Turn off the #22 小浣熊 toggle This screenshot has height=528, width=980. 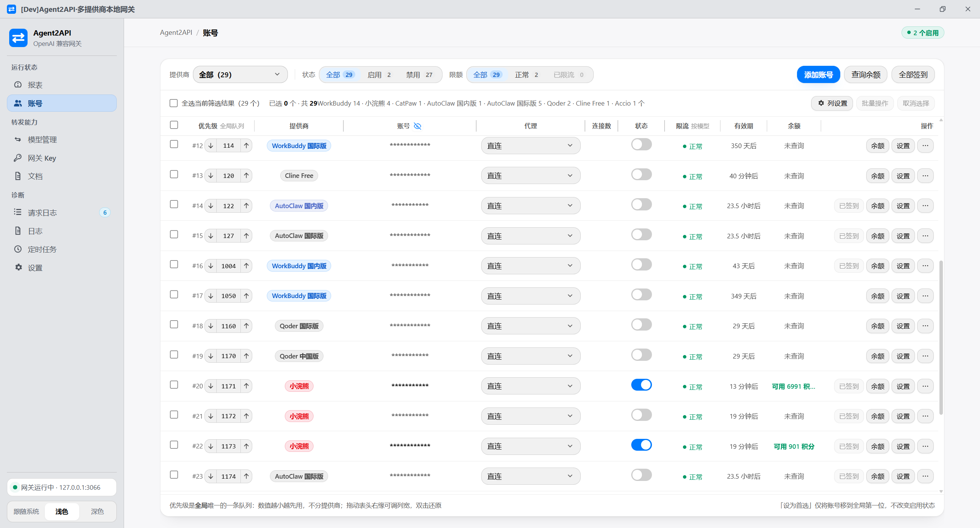pos(641,445)
